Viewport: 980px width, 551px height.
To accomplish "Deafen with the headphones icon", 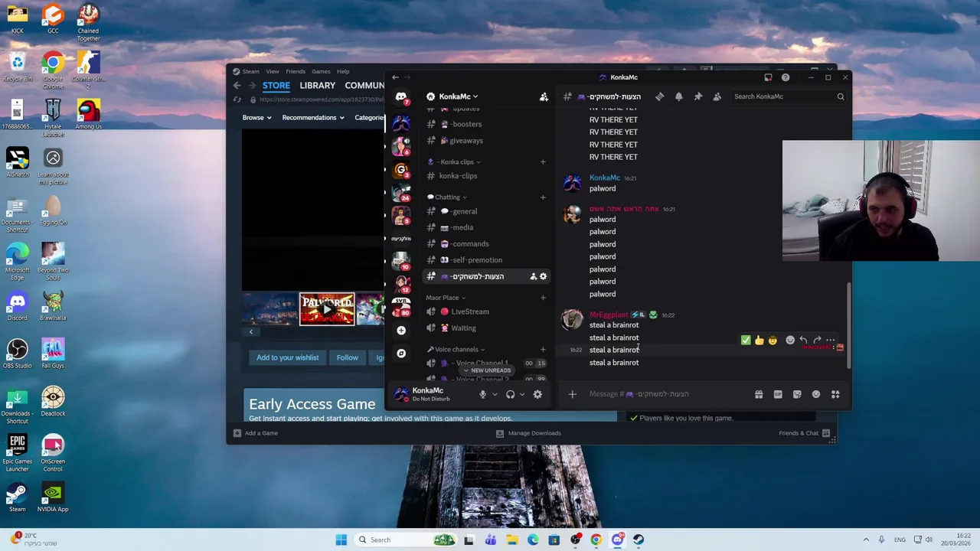I will 510,394.
